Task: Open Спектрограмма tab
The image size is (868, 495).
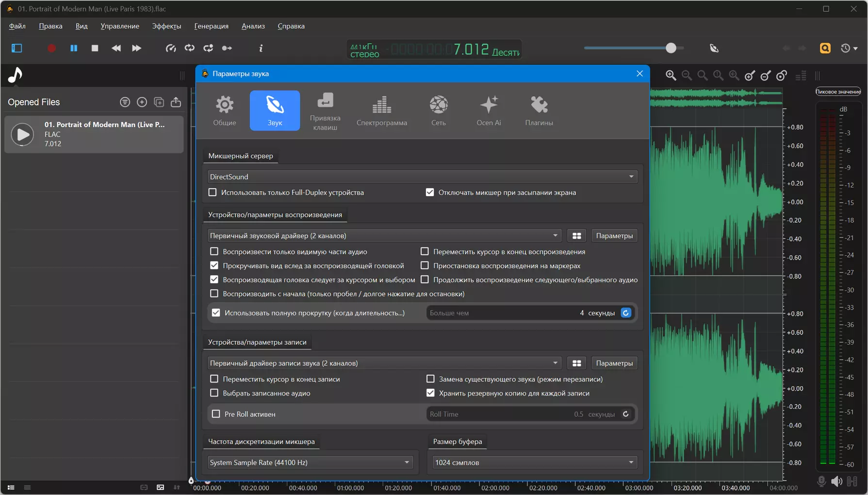Action: pos(382,111)
